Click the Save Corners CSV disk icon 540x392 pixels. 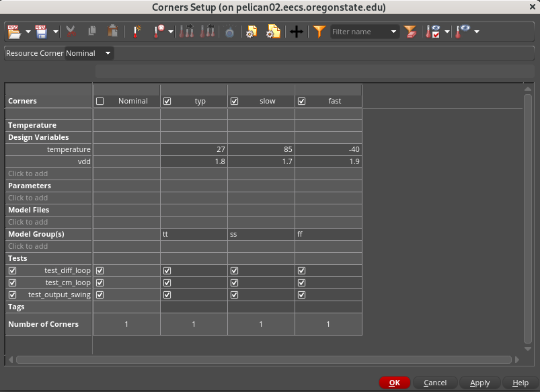coord(42,32)
